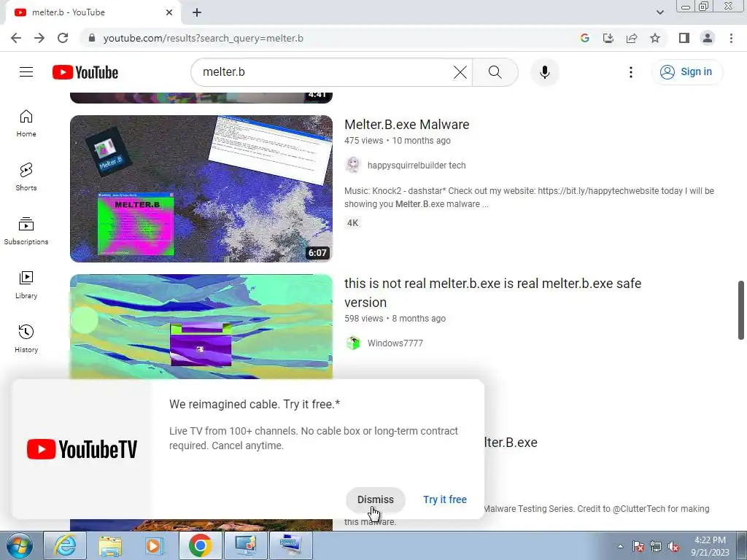Click Try it free for YouTube TV

(x=445, y=499)
